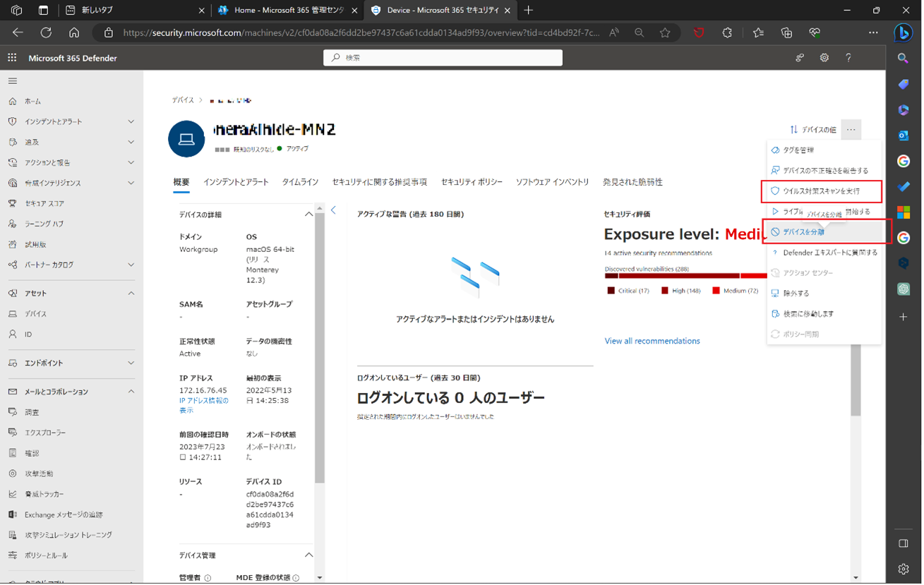Collapse the デバイスの詳細 panel
This screenshot has height=585, width=924.
308,215
